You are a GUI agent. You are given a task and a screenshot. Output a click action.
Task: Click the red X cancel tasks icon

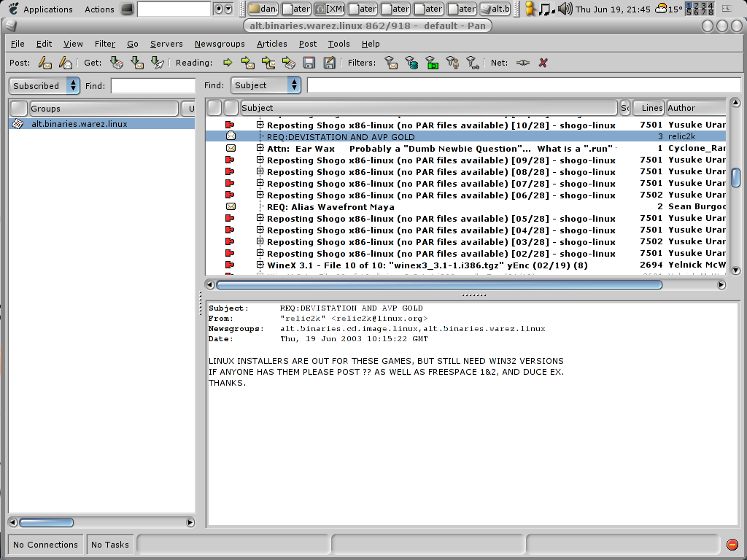point(543,63)
